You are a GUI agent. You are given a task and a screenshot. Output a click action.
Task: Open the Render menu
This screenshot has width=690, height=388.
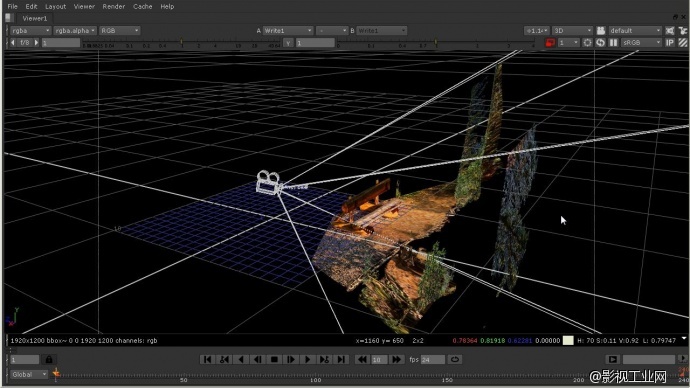point(114,7)
